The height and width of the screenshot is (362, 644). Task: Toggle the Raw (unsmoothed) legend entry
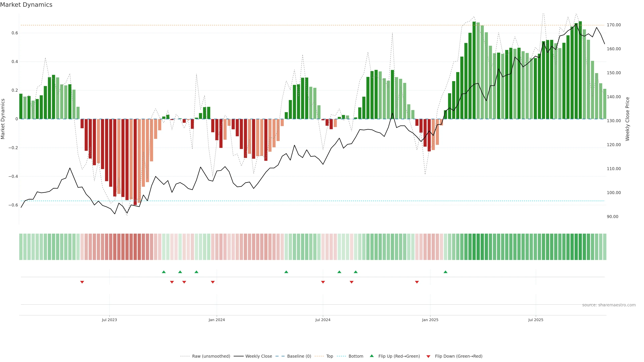click(211, 356)
